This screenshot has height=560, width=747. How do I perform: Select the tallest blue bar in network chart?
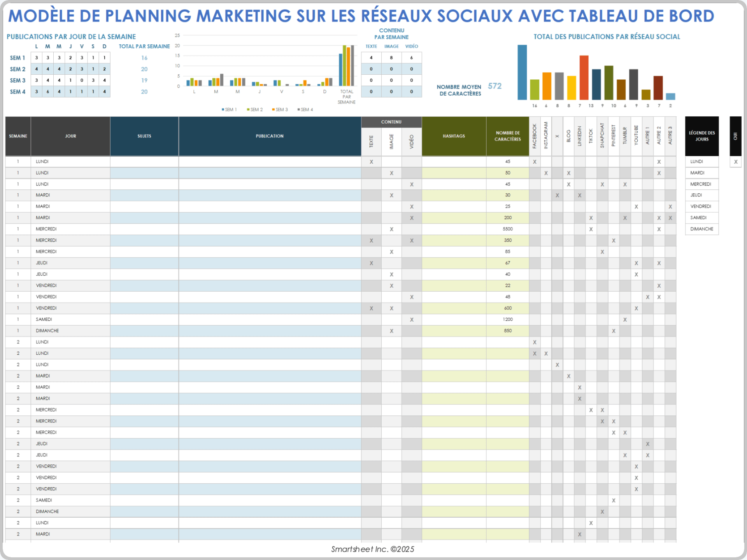coord(522,72)
